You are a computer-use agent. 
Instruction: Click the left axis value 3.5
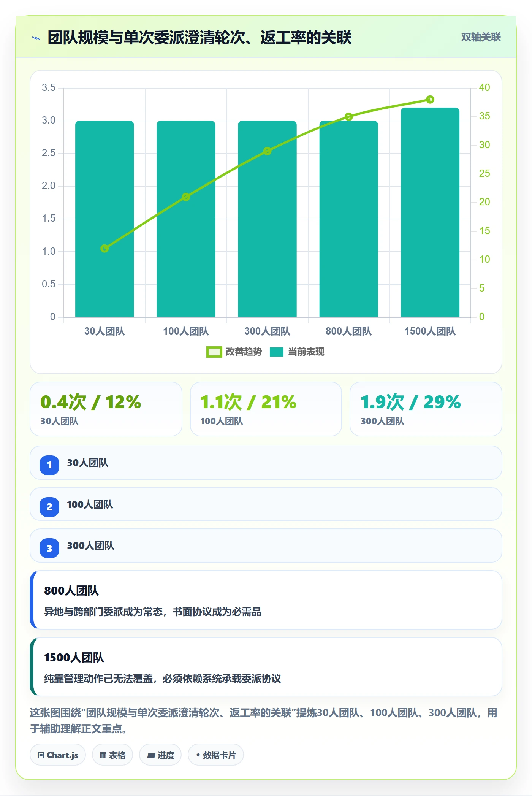[x=49, y=88]
